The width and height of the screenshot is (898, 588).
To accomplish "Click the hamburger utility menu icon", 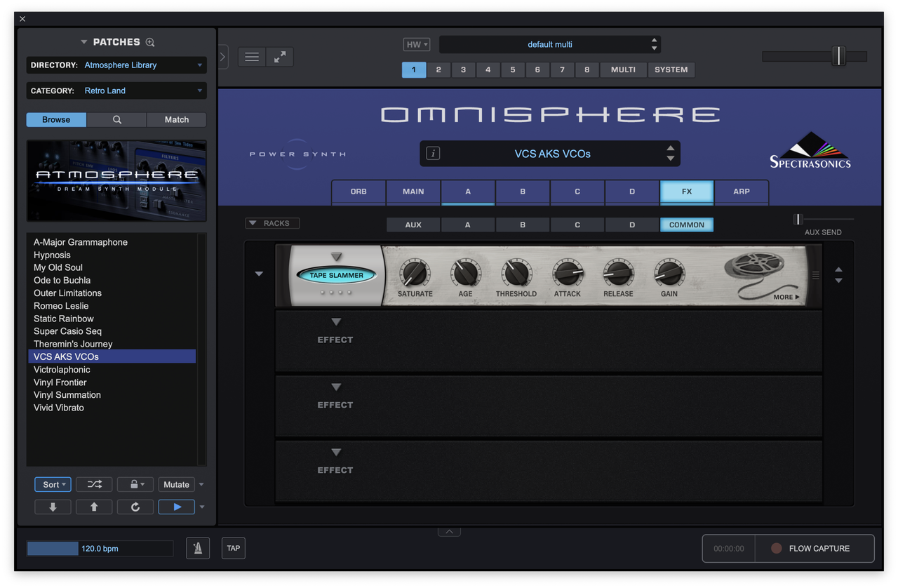I will tap(252, 57).
